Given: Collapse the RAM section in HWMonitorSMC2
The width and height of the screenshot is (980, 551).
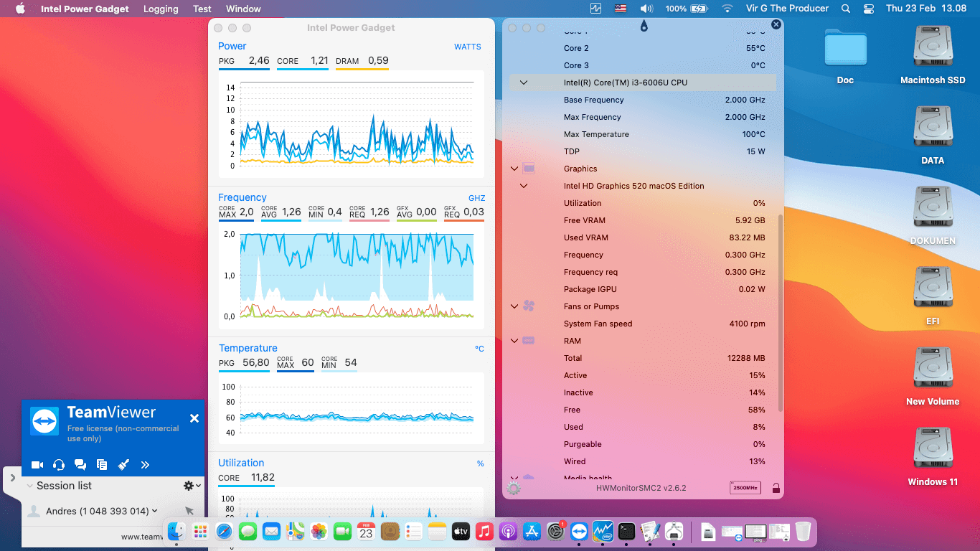Looking at the screenshot, I should tap(514, 341).
